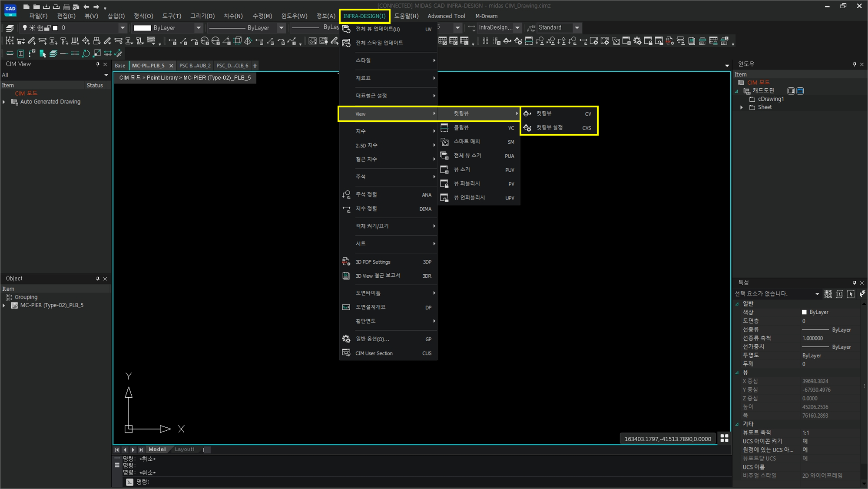This screenshot has width=868, height=489.
Task: Click the 3D box view toolbar icon
Action: pos(238,41)
